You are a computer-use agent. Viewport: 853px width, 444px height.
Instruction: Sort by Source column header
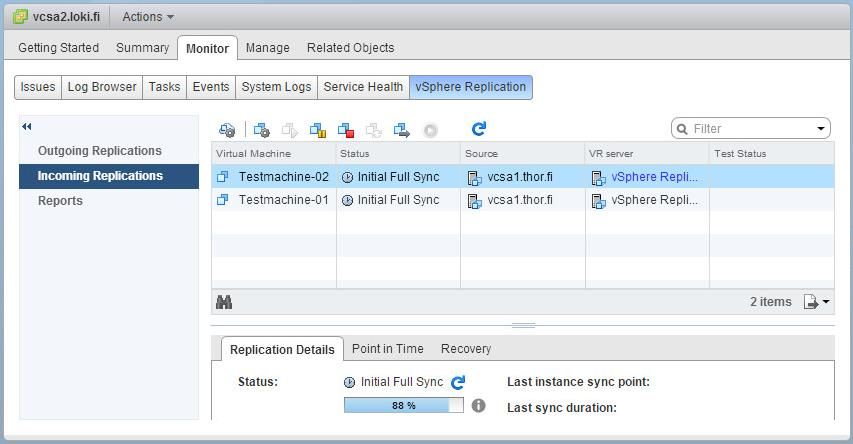[x=523, y=153]
